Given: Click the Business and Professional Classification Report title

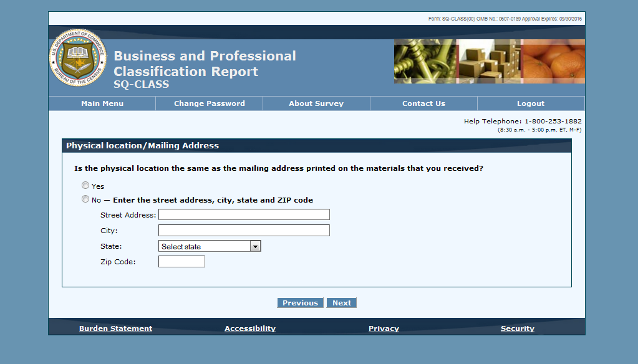Looking at the screenshot, I should coord(205,64).
